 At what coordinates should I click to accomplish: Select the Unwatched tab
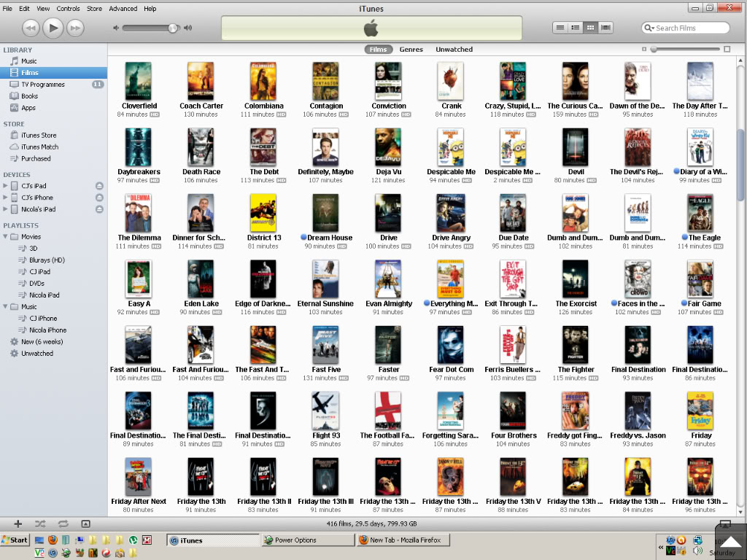click(454, 50)
